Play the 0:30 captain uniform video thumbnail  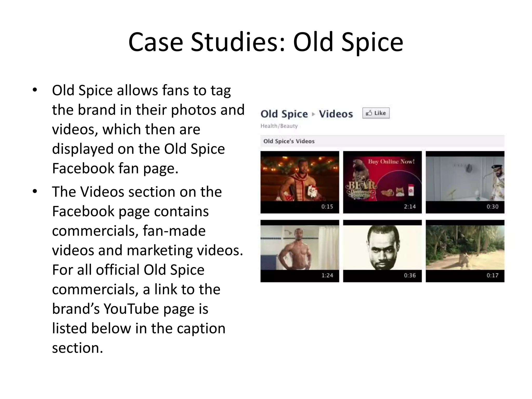click(x=465, y=182)
